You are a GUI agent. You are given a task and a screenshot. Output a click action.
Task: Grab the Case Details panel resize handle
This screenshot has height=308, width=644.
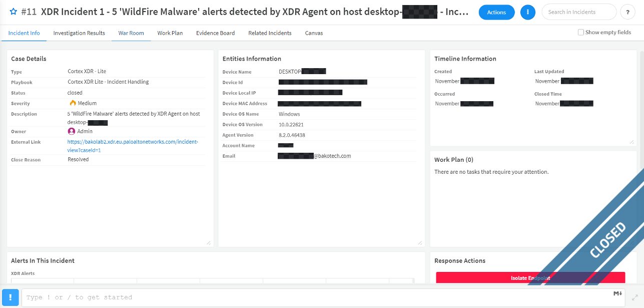pos(208,242)
